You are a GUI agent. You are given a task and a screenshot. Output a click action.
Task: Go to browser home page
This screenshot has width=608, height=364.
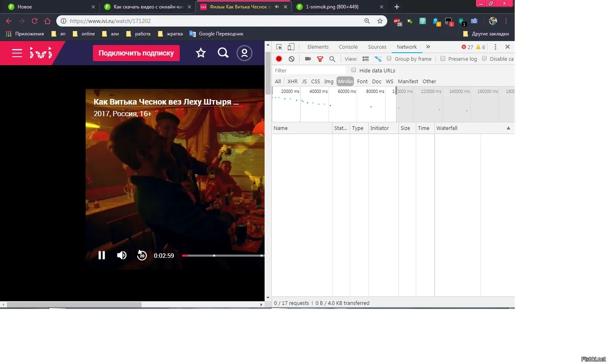[x=47, y=21]
